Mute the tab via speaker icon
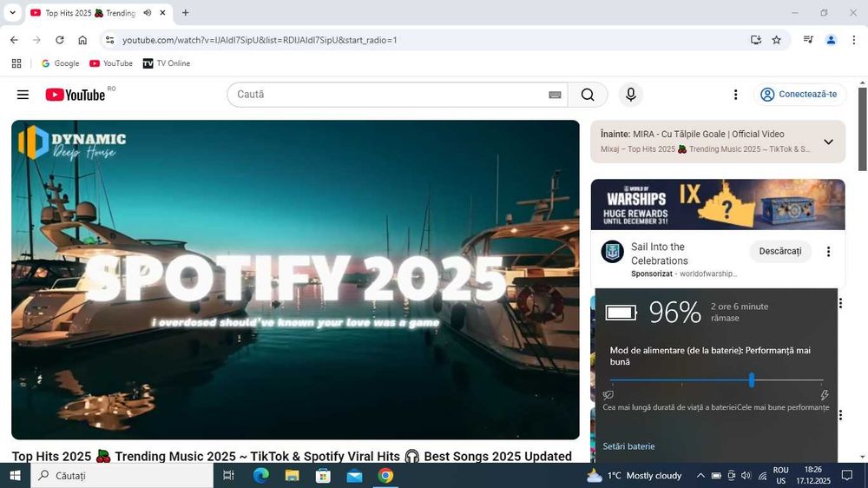This screenshot has width=868, height=488. 148,13
